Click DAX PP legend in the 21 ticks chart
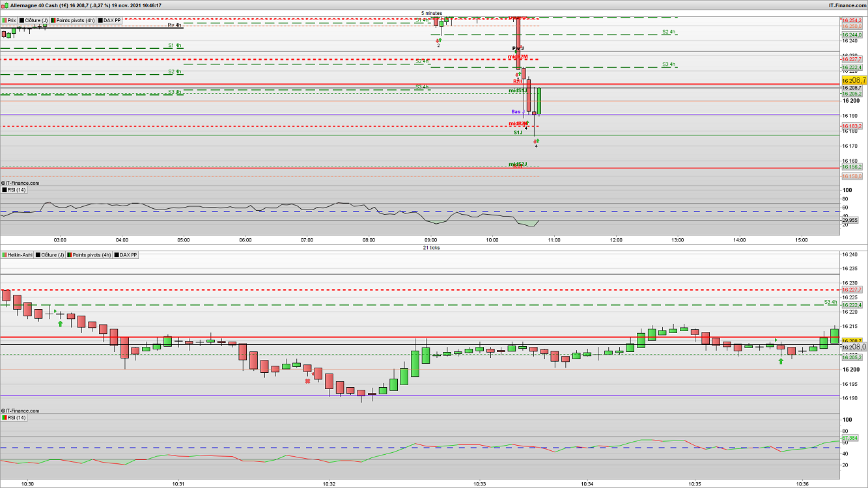 126,254
